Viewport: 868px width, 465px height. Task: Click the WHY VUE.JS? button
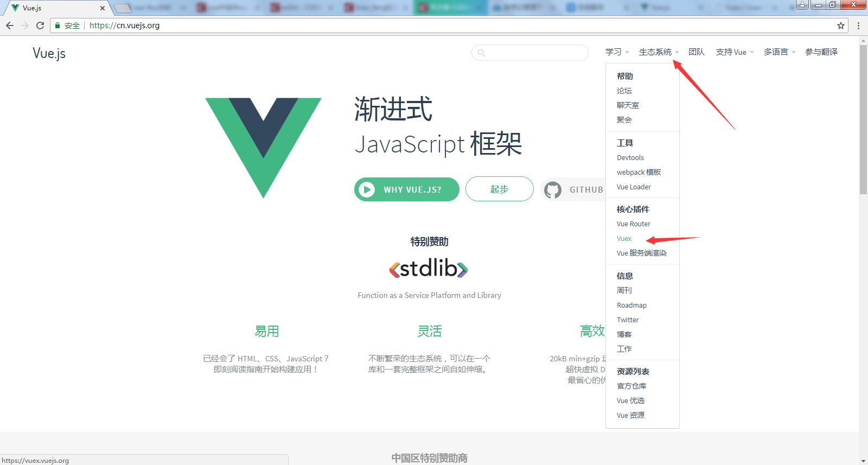pyautogui.click(x=407, y=189)
